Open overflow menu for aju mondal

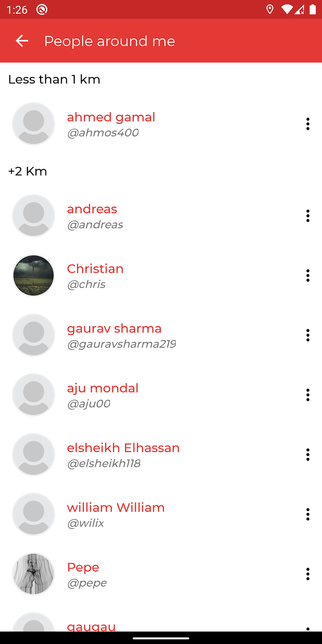(308, 395)
